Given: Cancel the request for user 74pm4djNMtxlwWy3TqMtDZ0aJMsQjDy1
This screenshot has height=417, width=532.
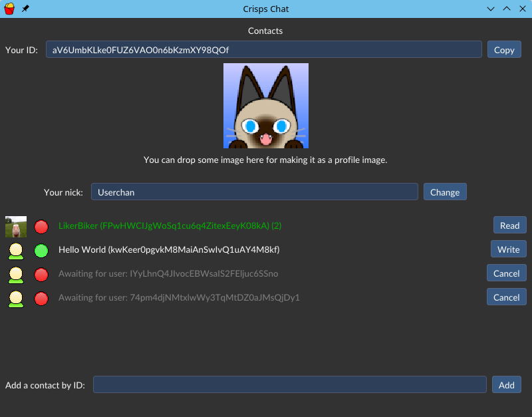Looking at the screenshot, I should tap(506, 297).
